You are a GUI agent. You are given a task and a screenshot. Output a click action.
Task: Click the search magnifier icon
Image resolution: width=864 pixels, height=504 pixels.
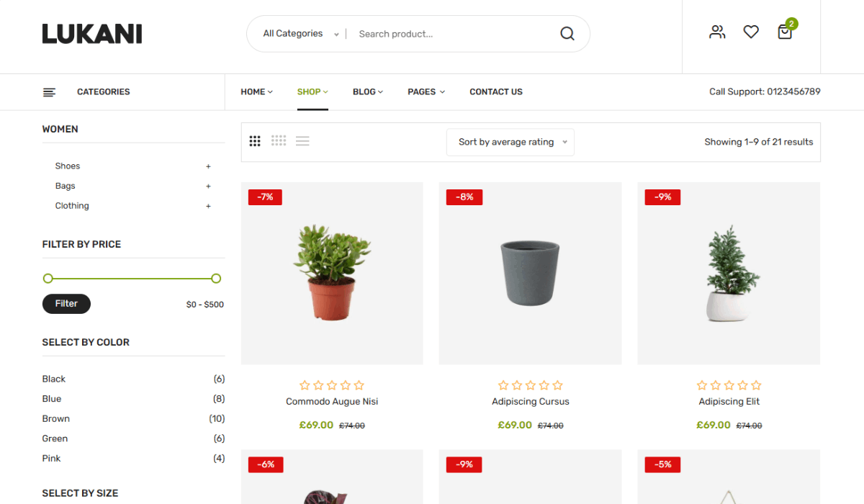[x=567, y=34]
